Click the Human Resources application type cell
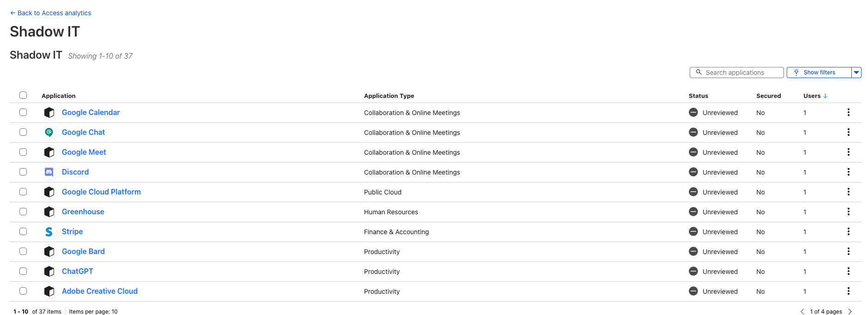Image resolution: width=868 pixels, height=315 pixels. (391, 212)
